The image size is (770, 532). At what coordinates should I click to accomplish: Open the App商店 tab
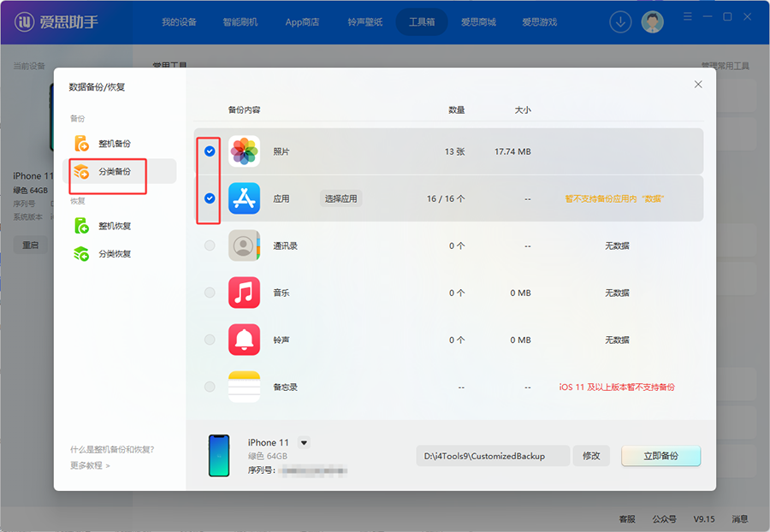click(x=302, y=22)
